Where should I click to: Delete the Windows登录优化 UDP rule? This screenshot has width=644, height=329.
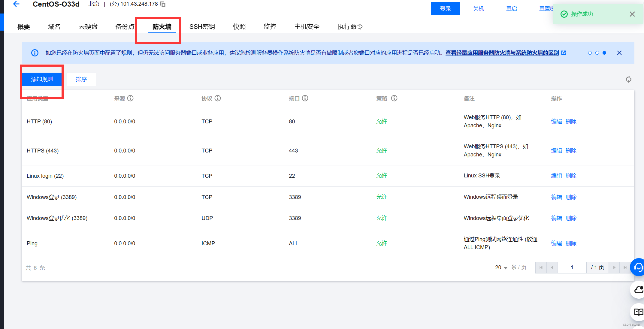[571, 218]
